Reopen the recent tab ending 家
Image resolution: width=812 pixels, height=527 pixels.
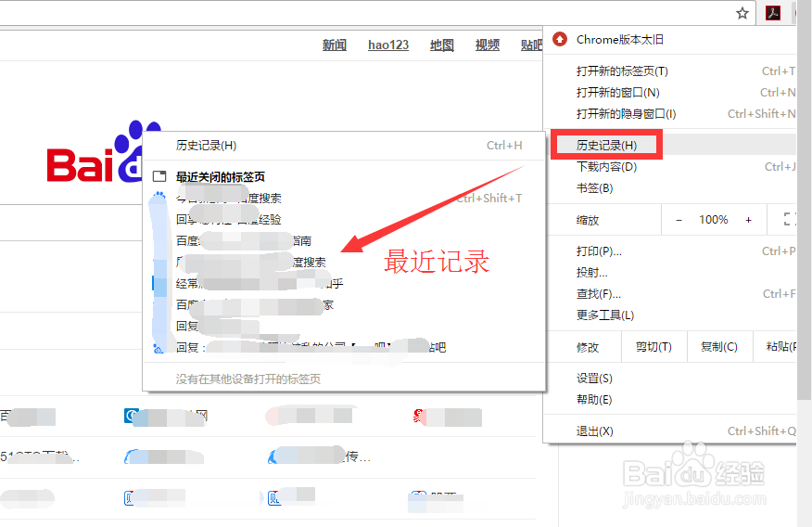(344, 304)
